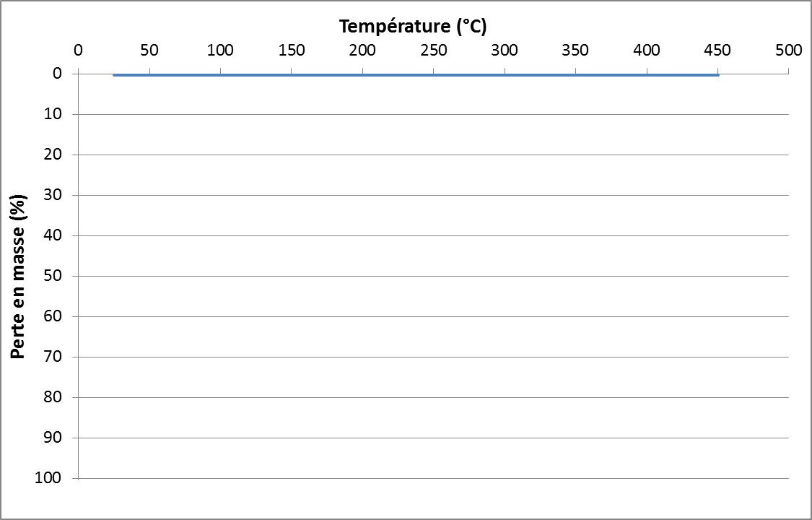Image resolution: width=812 pixels, height=520 pixels.
Task: Click the 350 temperature axis label
Action: coord(575,51)
